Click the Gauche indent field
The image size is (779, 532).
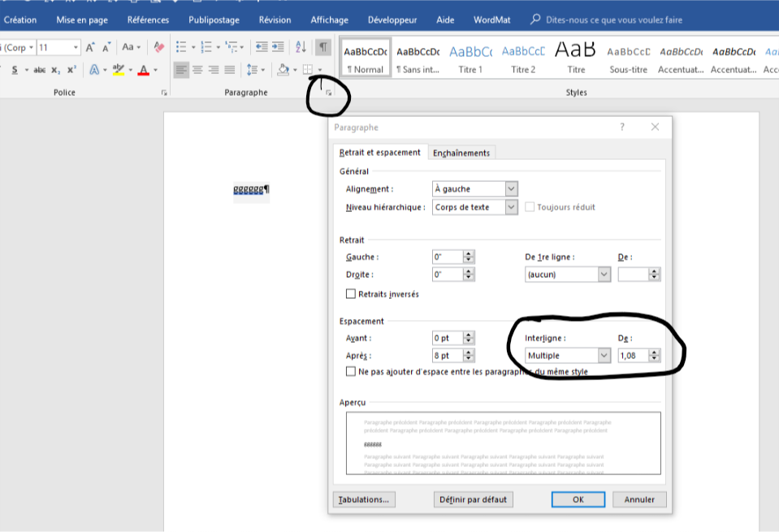click(448, 257)
